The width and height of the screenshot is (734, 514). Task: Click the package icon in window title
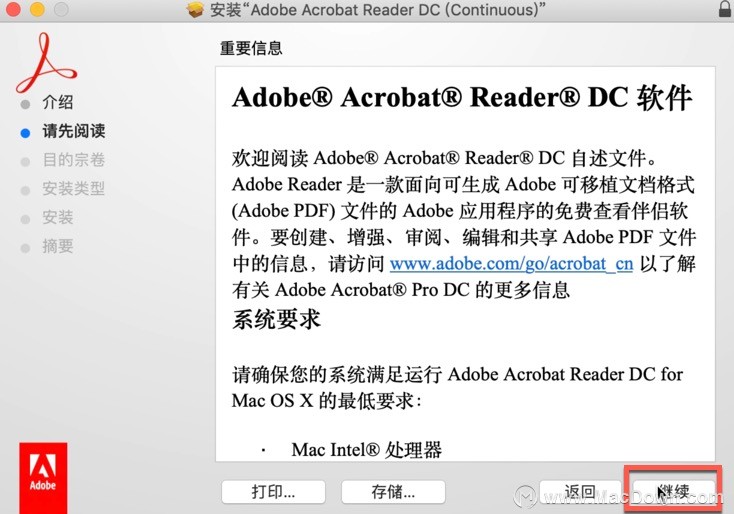point(195,9)
